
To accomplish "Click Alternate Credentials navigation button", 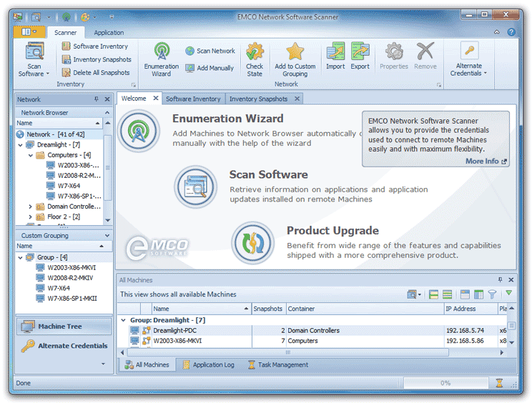I will point(64,346).
